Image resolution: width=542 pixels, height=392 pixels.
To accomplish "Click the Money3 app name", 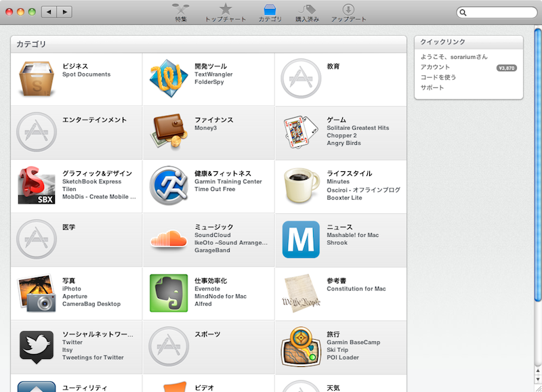I will pyautogui.click(x=206, y=128).
